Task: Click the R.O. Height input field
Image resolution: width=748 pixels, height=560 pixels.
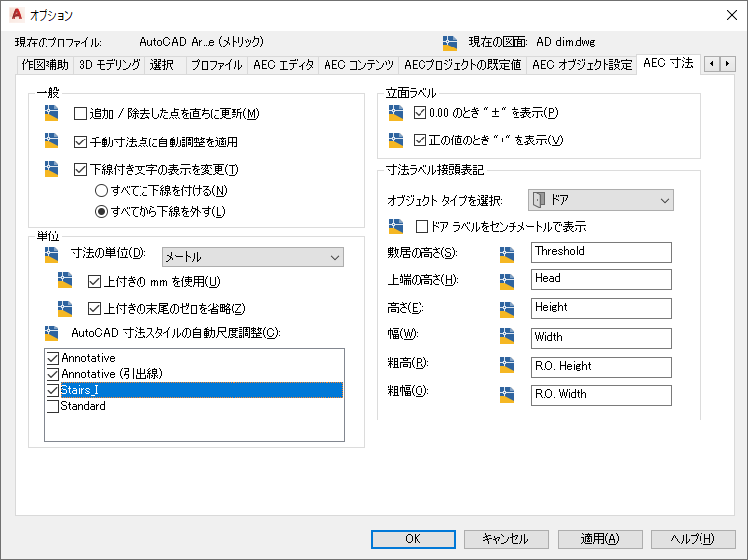Action: pyautogui.click(x=602, y=367)
